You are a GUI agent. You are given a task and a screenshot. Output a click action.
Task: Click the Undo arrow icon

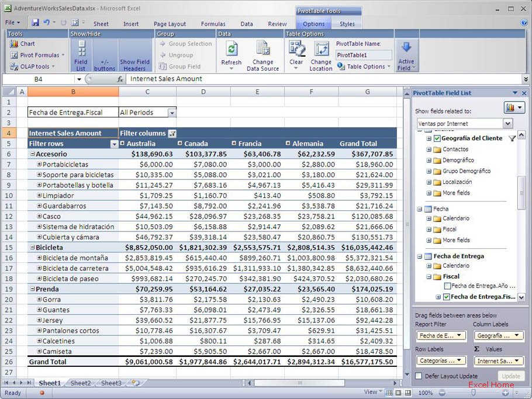point(47,23)
